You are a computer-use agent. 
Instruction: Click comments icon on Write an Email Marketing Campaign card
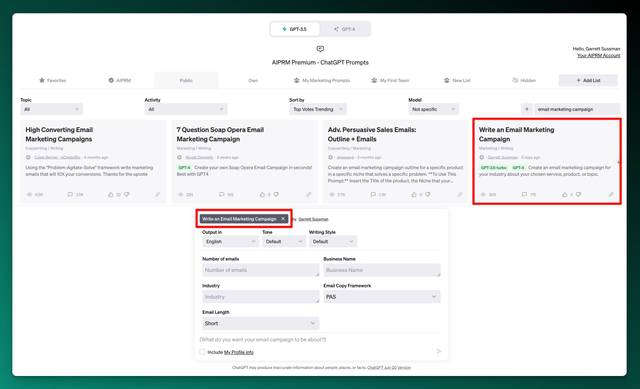click(x=524, y=195)
